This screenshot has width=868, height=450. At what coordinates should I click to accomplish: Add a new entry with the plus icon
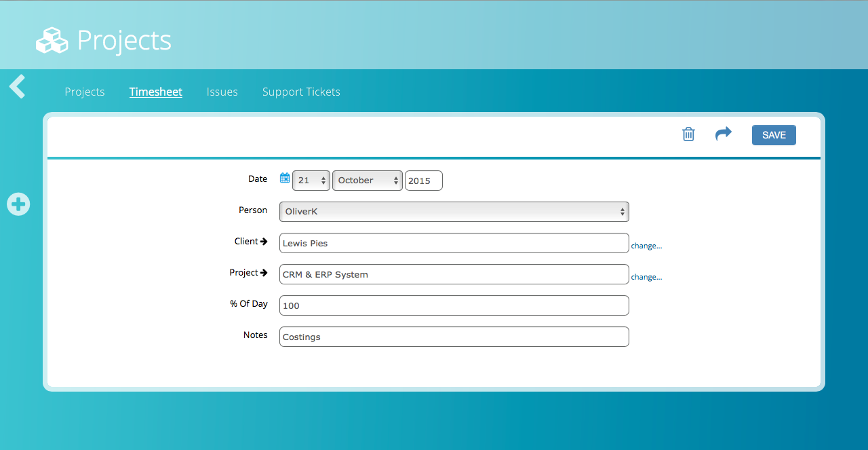tap(18, 204)
